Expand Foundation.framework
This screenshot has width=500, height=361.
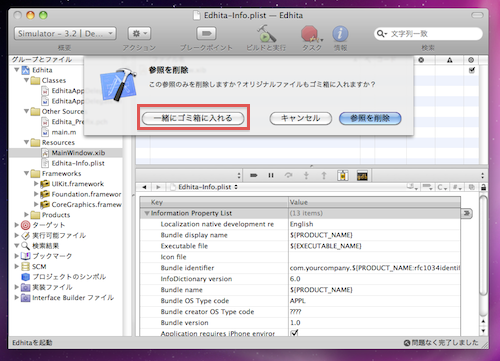36,194
